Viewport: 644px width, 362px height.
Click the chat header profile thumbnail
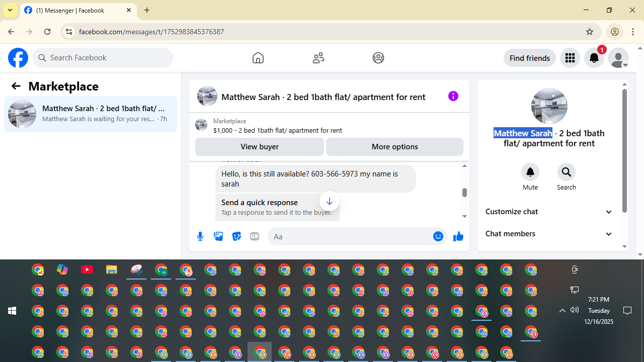[207, 96]
